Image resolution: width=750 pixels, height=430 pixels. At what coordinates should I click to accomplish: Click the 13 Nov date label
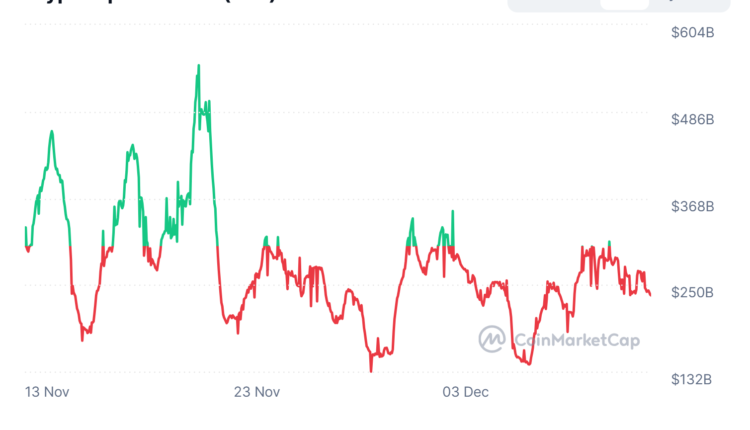click(45, 391)
